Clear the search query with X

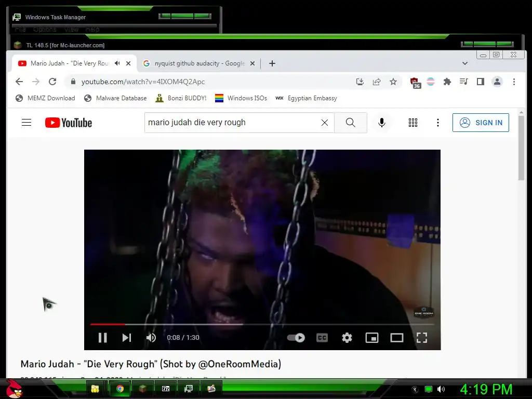[x=325, y=123]
